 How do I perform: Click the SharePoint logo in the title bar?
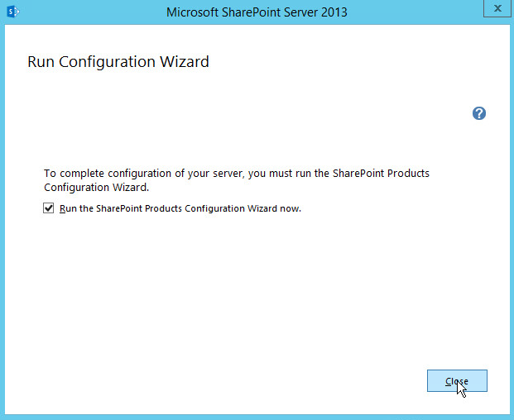click(12, 12)
